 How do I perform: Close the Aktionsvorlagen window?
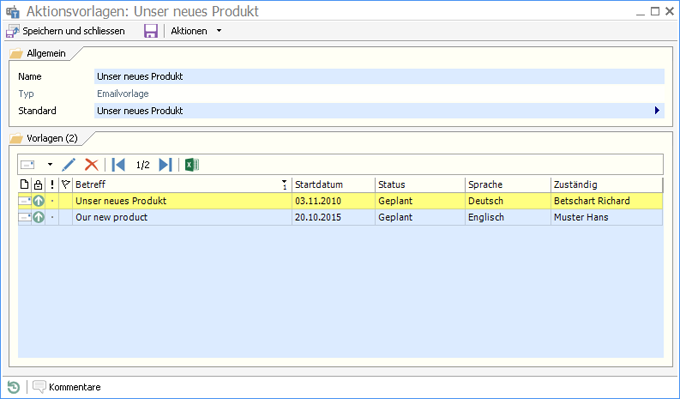[670, 11]
